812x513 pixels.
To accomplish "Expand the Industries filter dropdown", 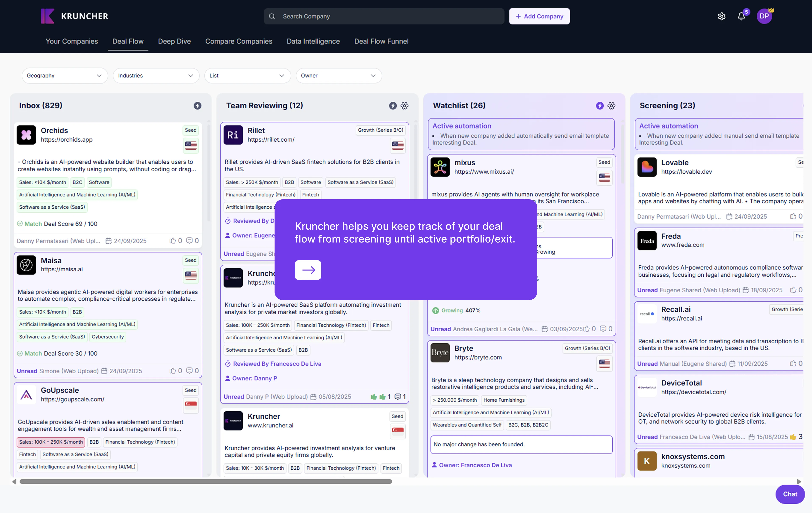I will (x=156, y=76).
